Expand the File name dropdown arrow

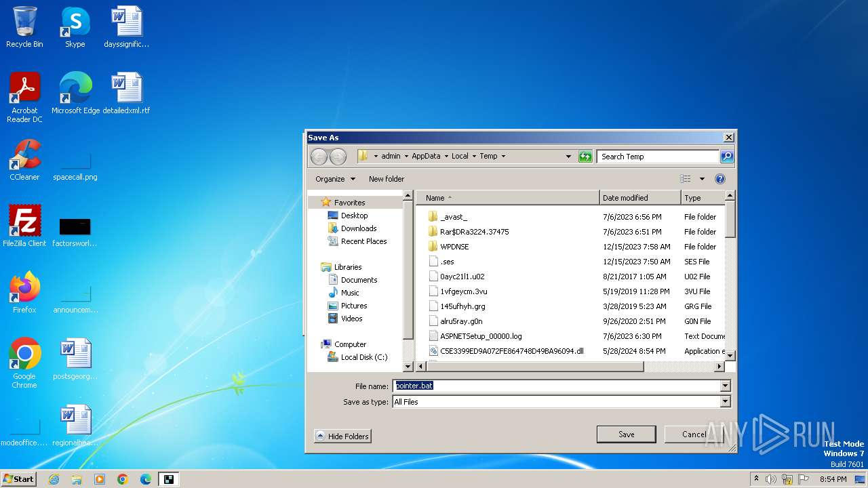725,386
